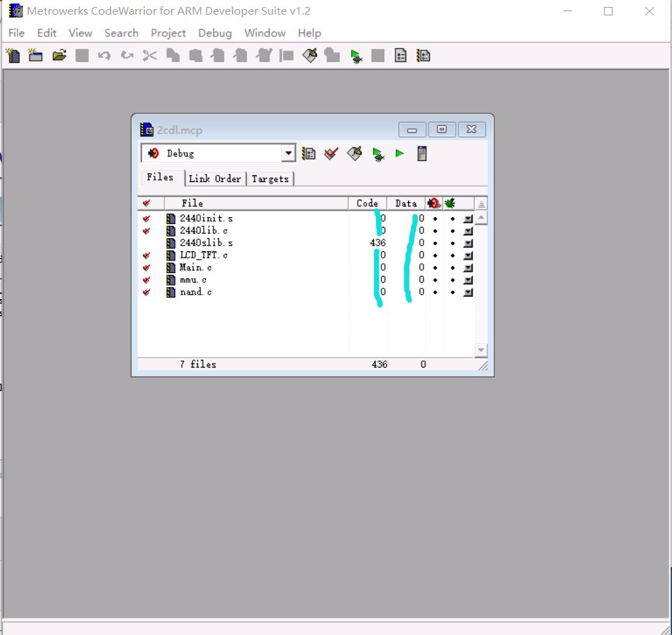This screenshot has height=635, width=672.
Task: Click the Make hammer icon in project window
Action: 354,153
